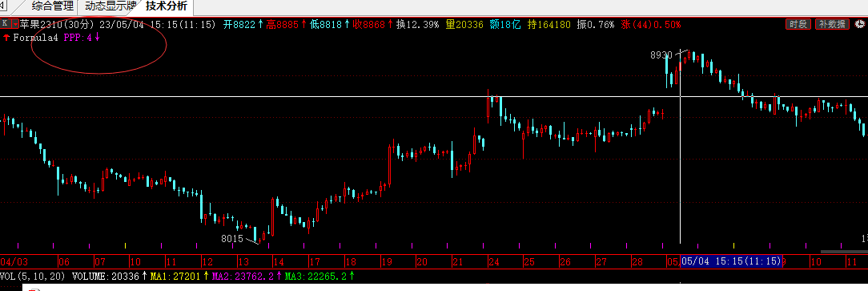
Task: Click the turnover 换12.39% value
Action: (x=417, y=24)
